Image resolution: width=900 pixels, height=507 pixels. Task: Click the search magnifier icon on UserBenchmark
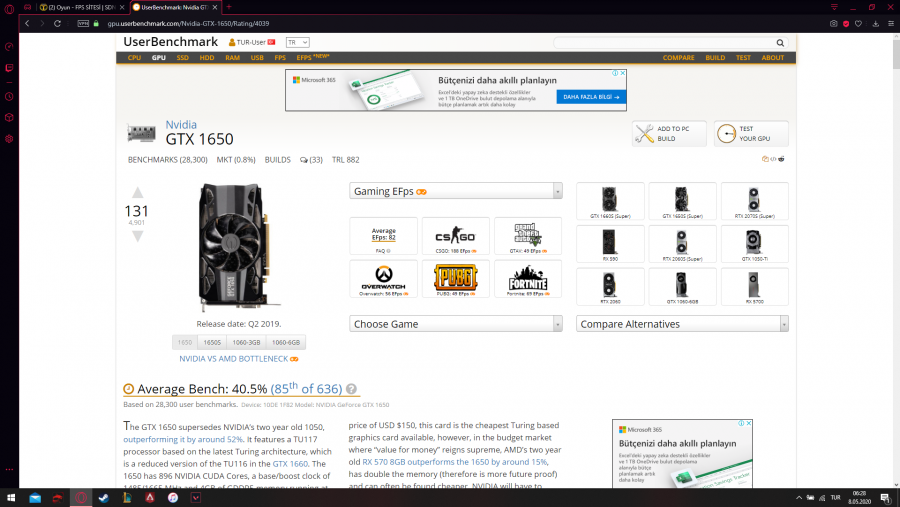coord(780,42)
